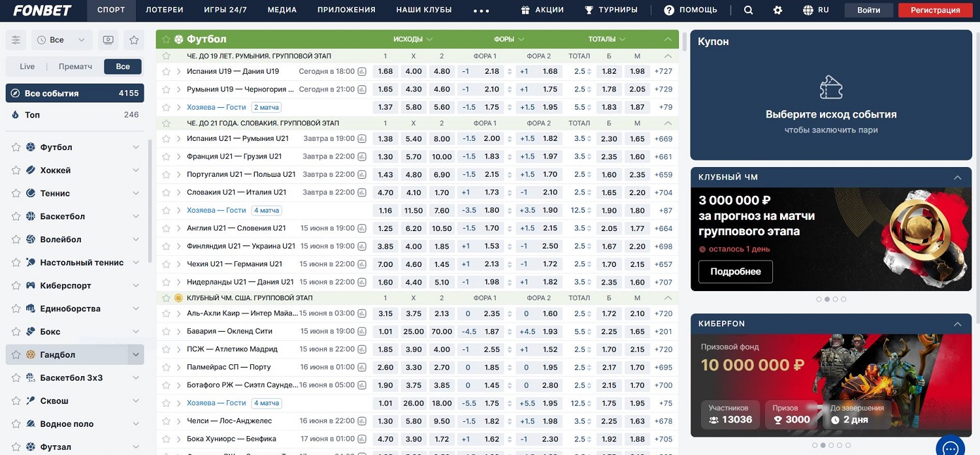This screenshot has height=455, width=980.
Task: Star the Футбол section header in the table
Action: (166, 39)
